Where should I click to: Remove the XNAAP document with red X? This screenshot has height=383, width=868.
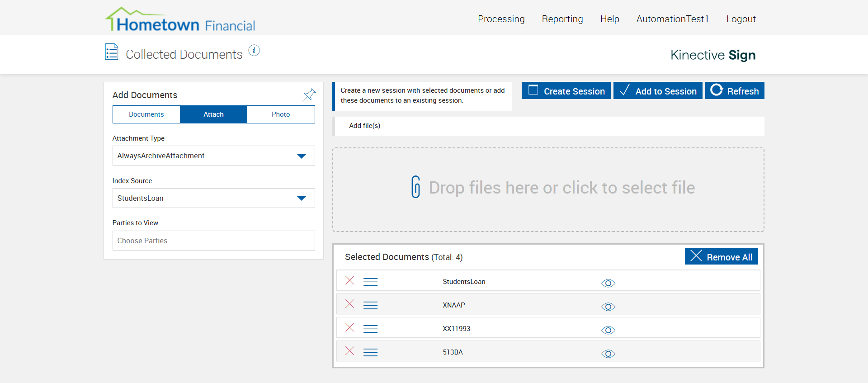pos(349,304)
